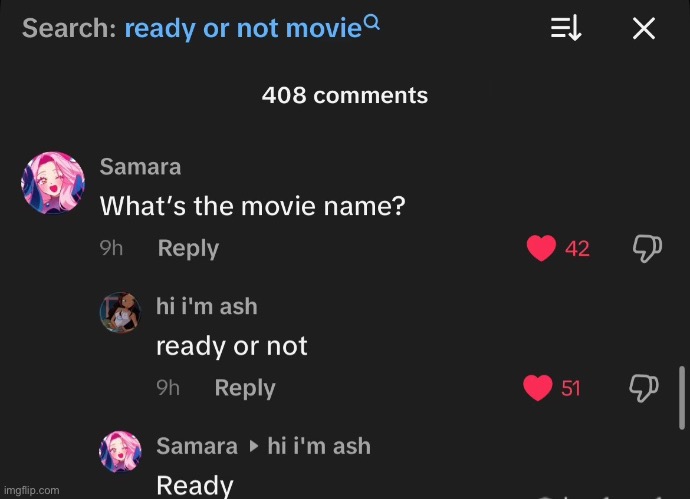This screenshot has height=499, width=690.
Task: Click the comments scrollbar handle
Action: [x=682, y=397]
